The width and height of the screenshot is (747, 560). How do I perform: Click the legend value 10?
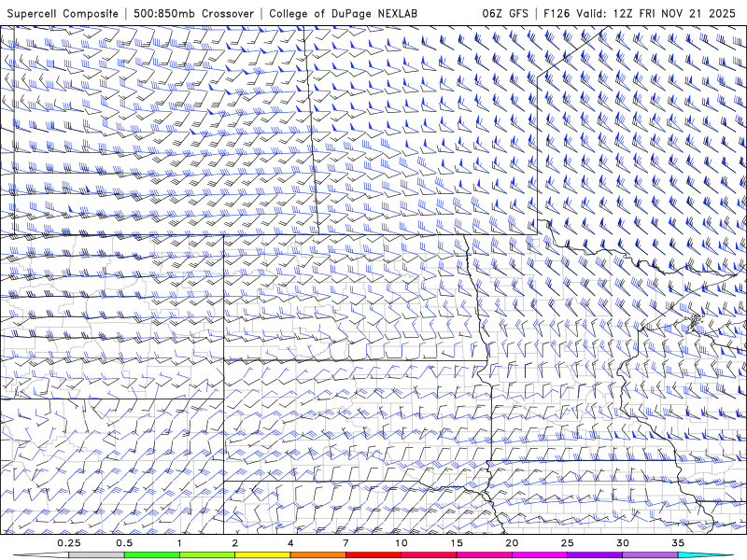[x=402, y=543]
